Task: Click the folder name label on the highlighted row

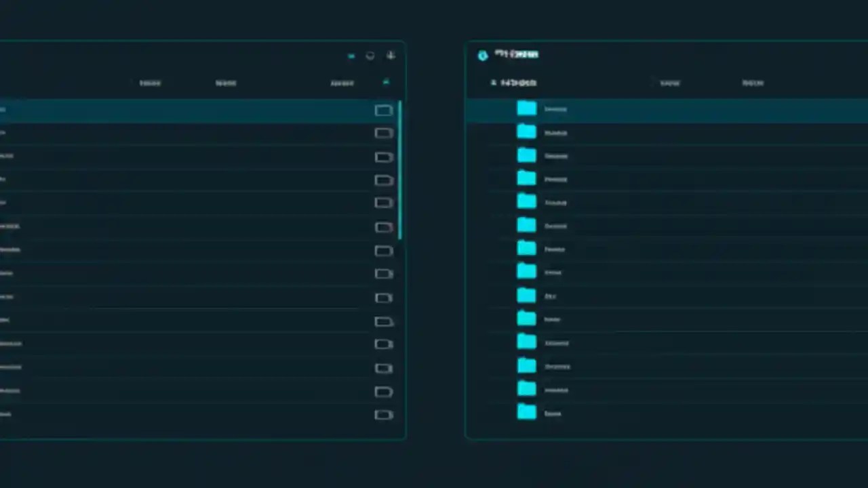Action: point(555,109)
